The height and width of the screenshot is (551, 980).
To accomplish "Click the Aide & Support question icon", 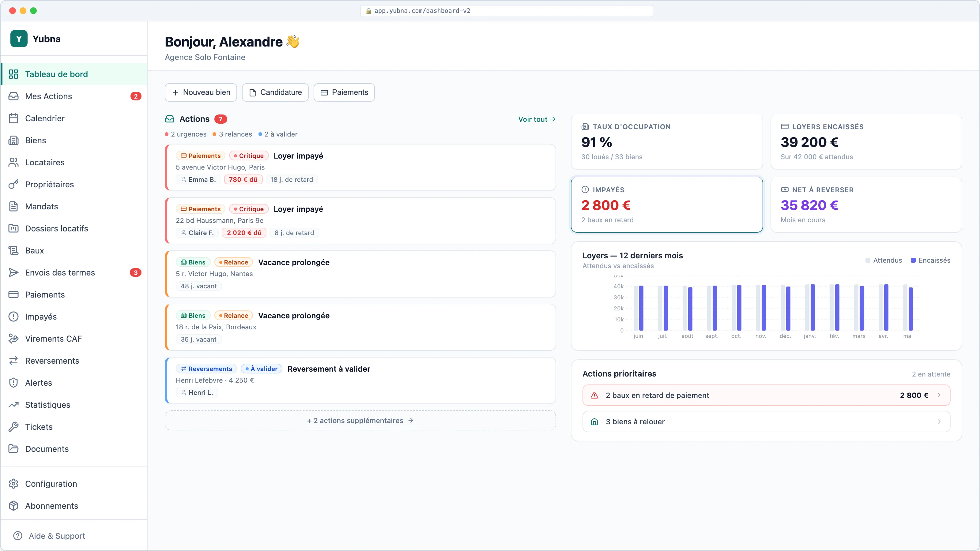I will click(x=17, y=536).
